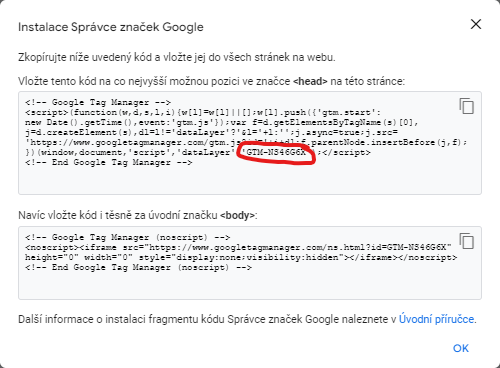Confirm the dialog with OK
The image size is (500, 368).
[x=461, y=348]
